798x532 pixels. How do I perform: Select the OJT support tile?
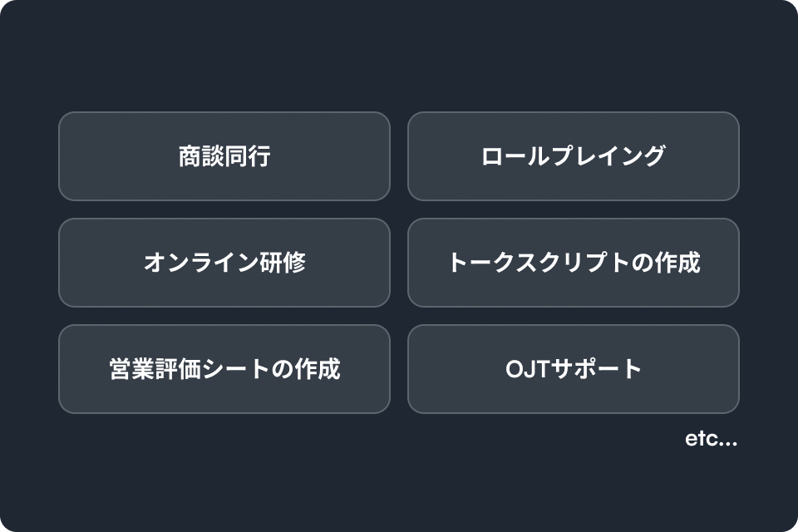574,369
